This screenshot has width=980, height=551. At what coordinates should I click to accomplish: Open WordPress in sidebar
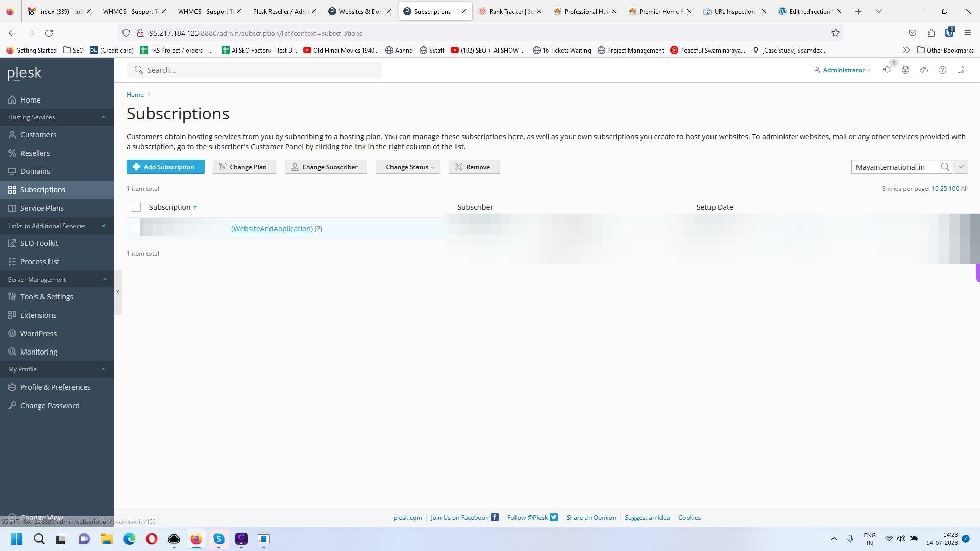pos(57,334)
